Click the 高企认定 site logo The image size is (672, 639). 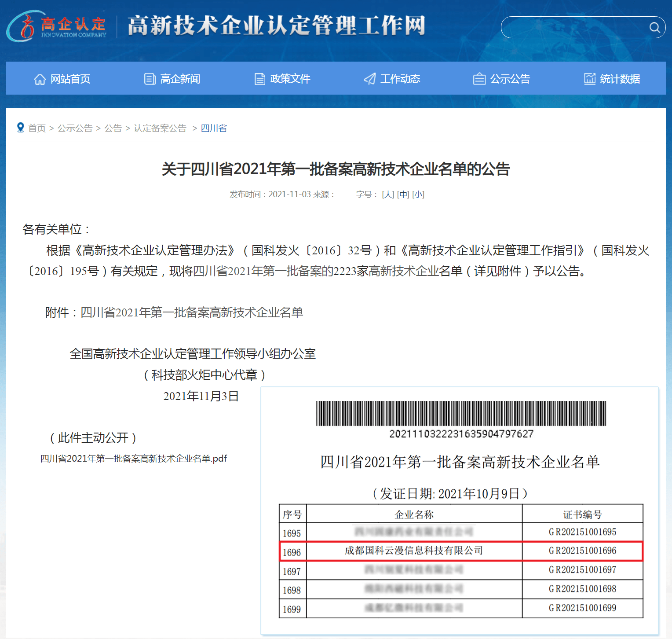click(57, 26)
